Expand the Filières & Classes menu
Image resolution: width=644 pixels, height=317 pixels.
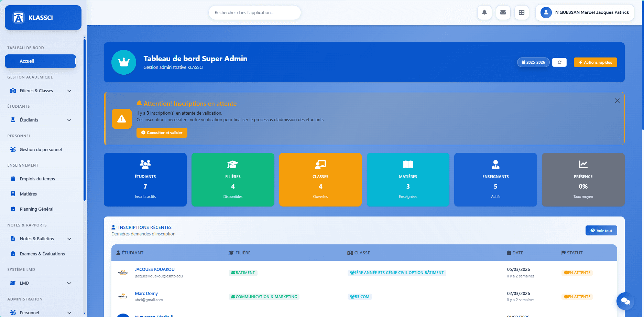coord(40,91)
